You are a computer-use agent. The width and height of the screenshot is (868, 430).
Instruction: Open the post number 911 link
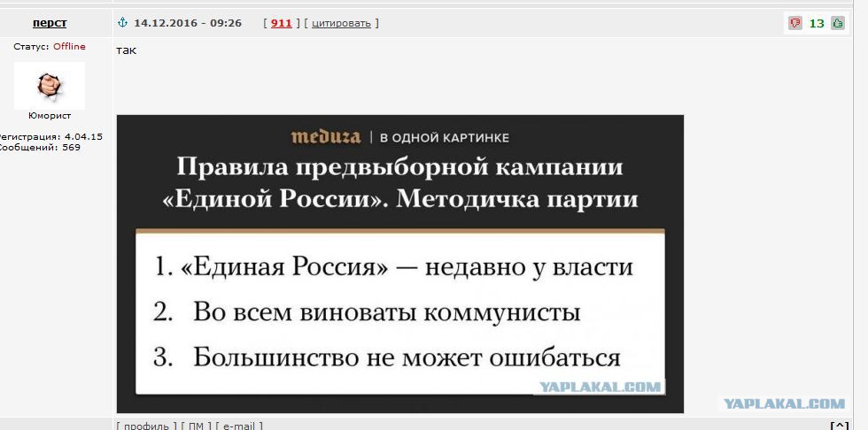coord(282,23)
